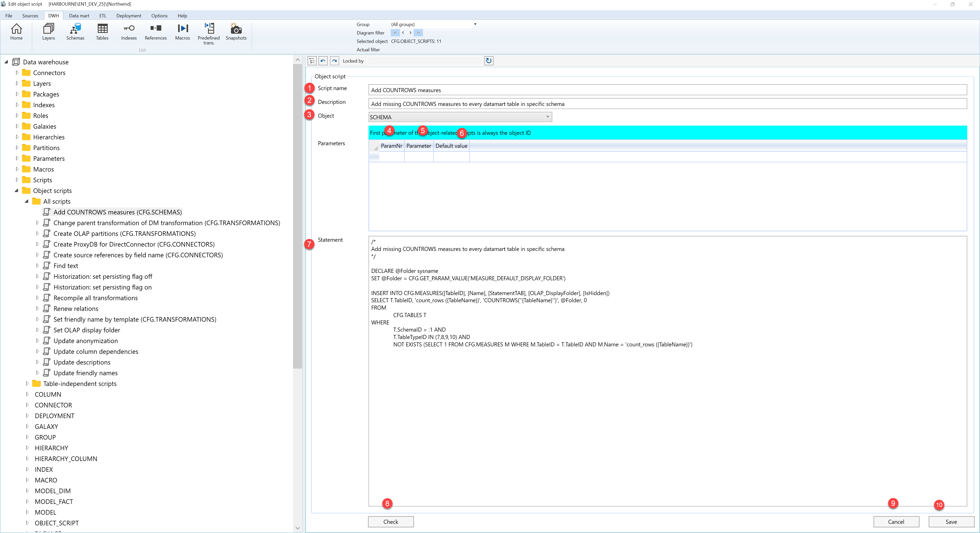
Task: Click the tree view toggle icon beside Locked by
Action: (x=312, y=61)
